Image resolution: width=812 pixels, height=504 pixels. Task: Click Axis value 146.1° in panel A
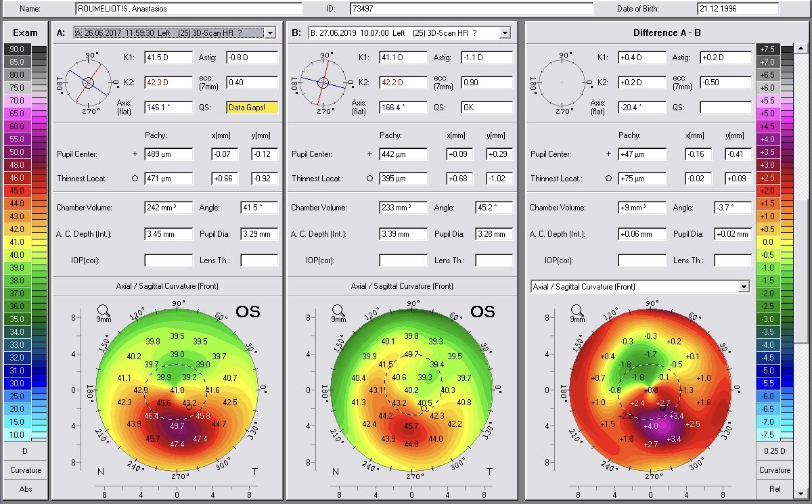tap(168, 108)
